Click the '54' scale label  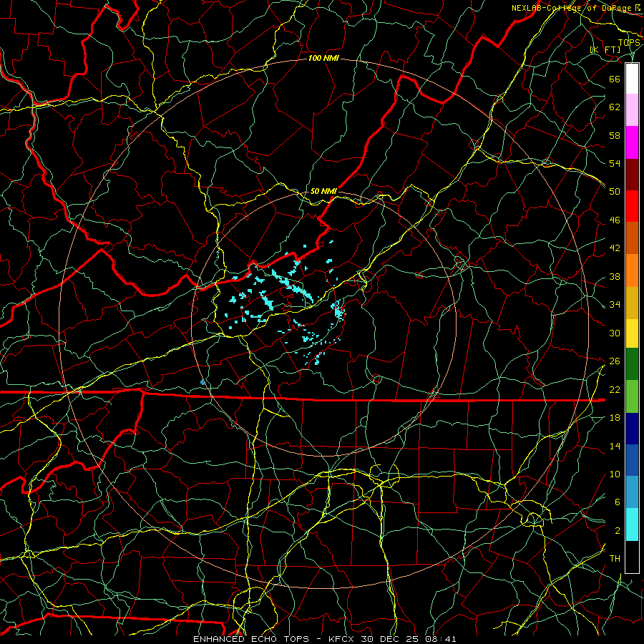pos(615,163)
